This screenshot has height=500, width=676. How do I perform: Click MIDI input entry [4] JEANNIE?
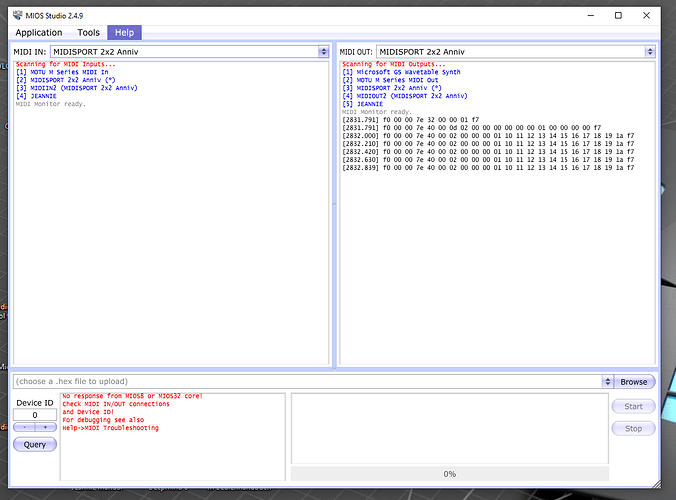tap(36, 96)
